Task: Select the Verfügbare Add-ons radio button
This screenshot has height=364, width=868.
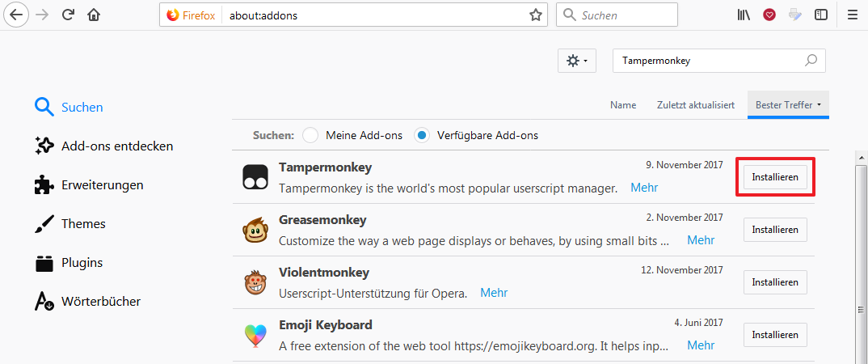Action: pos(423,135)
